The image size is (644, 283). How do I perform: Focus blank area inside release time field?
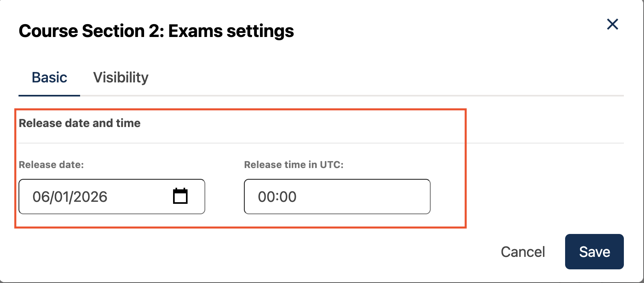(x=362, y=197)
